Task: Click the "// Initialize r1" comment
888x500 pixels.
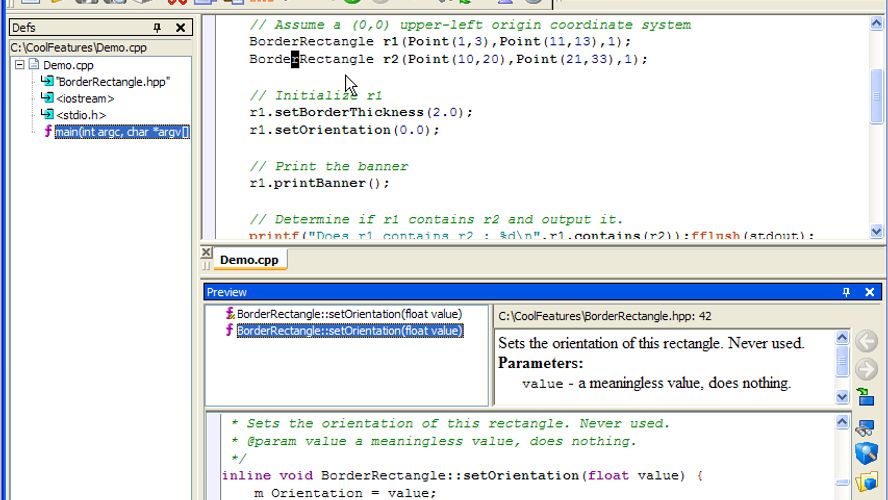Action: click(x=316, y=95)
